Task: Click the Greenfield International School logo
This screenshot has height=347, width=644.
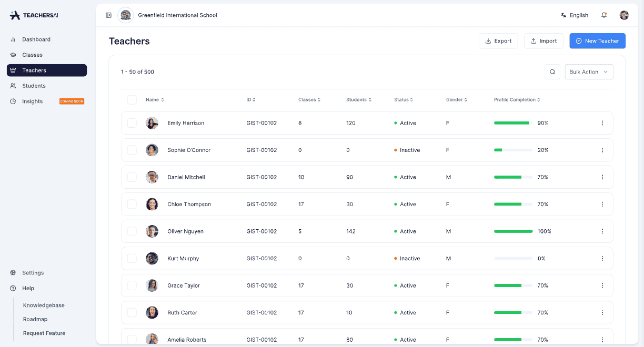Action: pos(126,15)
